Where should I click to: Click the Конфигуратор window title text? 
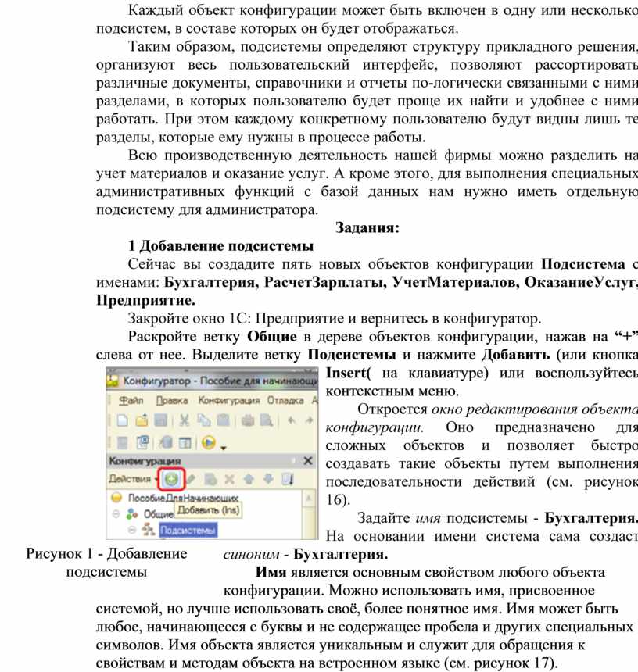coord(220,381)
